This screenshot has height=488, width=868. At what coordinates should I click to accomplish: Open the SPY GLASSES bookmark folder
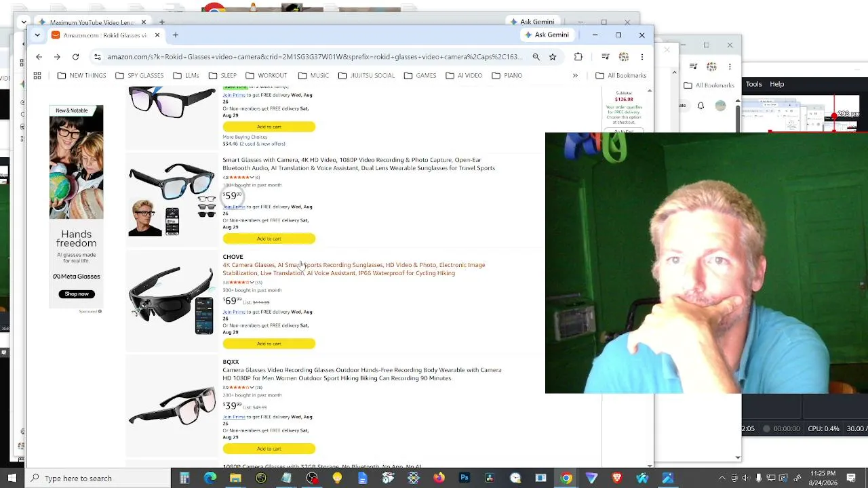click(x=139, y=75)
